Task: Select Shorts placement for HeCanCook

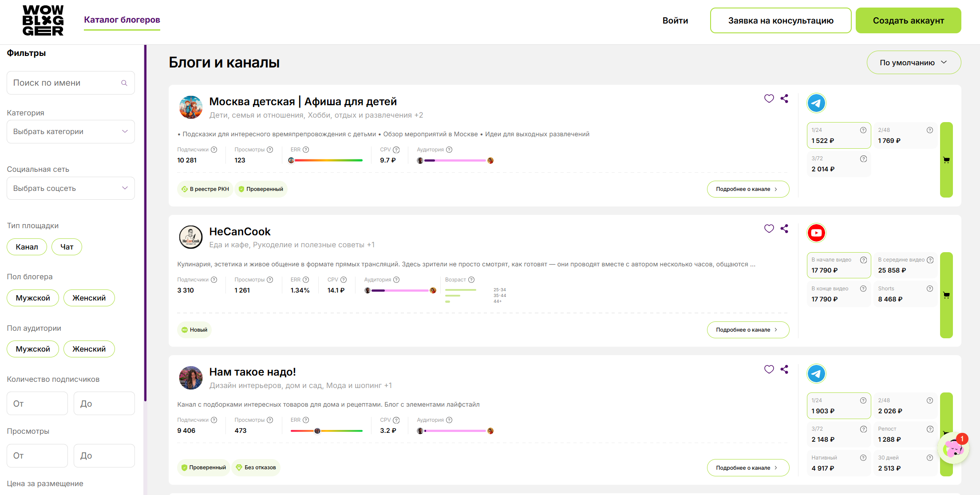Action: 905,294
